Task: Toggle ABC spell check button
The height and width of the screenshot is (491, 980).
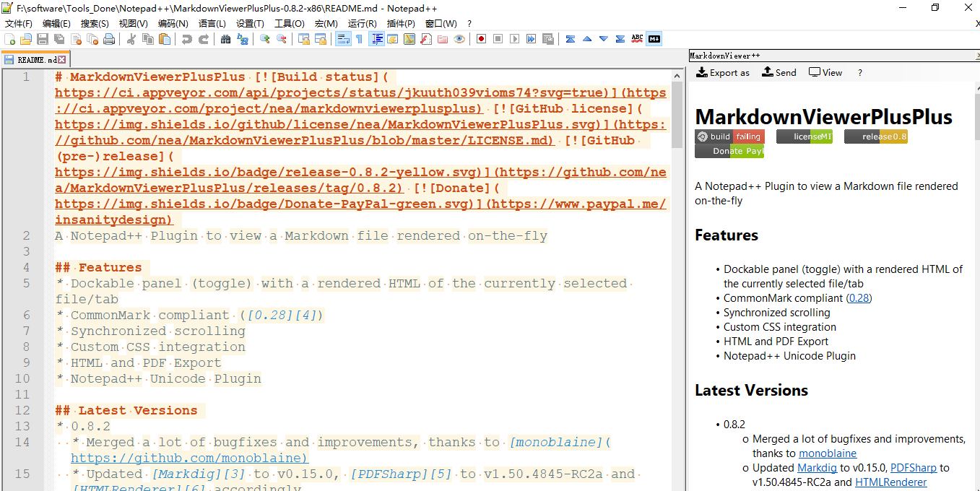Action: point(637,39)
